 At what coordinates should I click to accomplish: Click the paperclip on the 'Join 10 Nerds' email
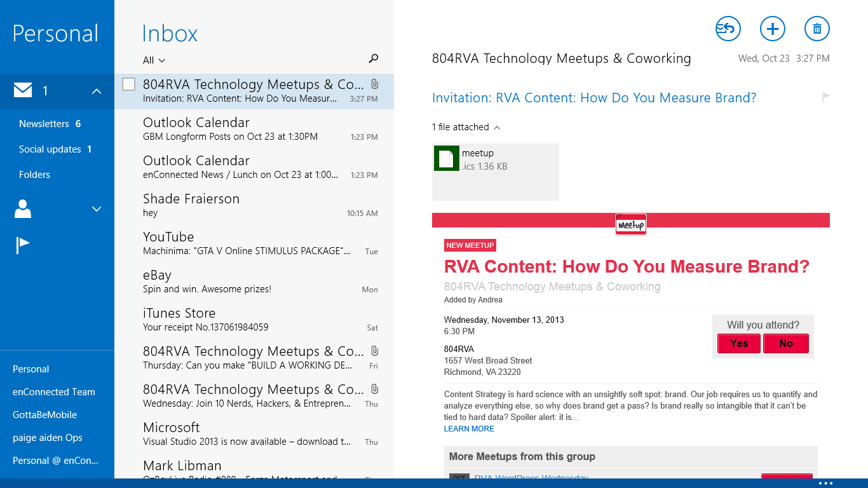[375, 389]
